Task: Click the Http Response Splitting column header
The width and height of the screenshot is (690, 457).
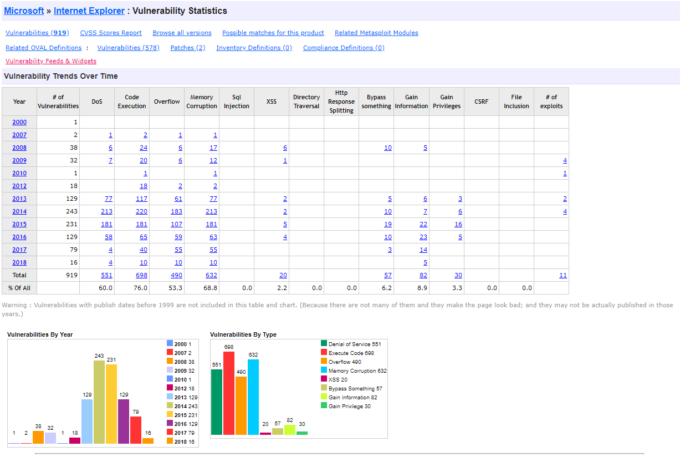Action: tap(341, 102)
